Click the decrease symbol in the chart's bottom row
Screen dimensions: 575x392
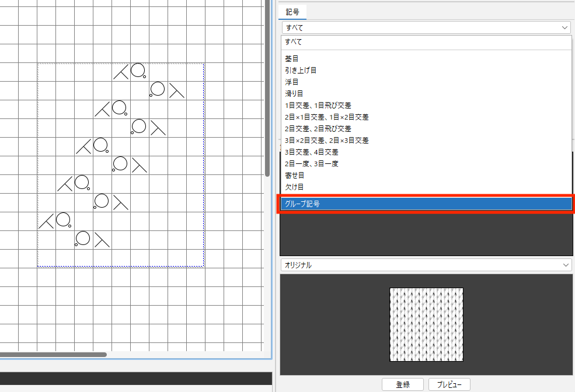(x=102, y=240)
